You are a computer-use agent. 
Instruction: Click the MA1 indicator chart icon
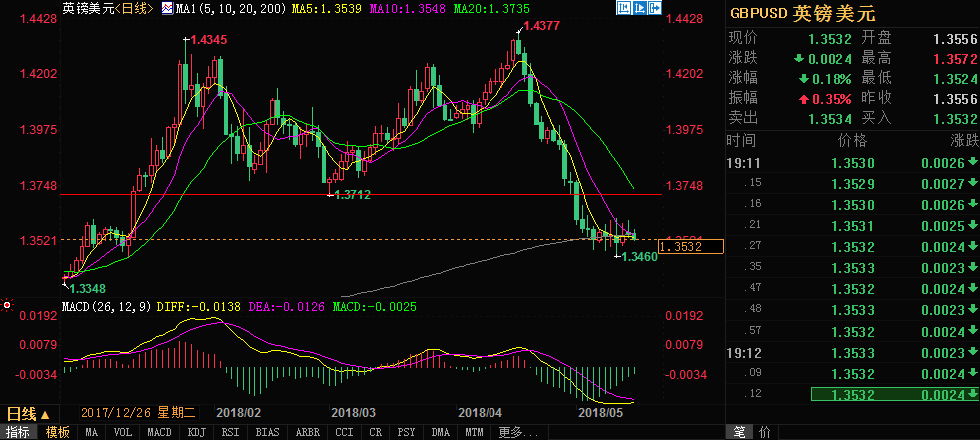168,9
